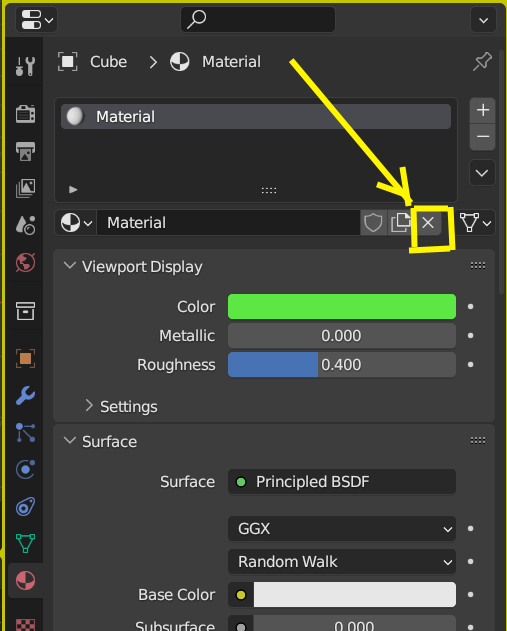Toggle the pin icon for the properties context
Screen dimensions: 507x631
coord(482,62)
